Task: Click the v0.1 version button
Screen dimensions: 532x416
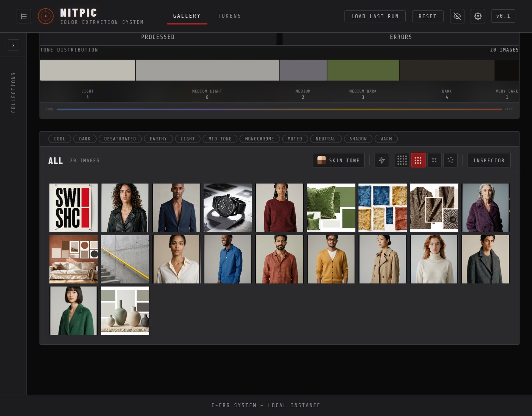Action: [x=503, y=16]
